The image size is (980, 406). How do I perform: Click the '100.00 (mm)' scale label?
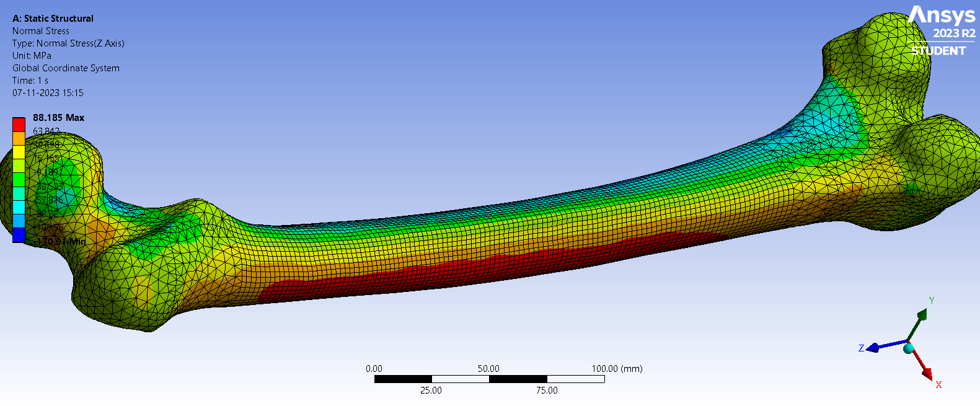click(x=616, y=369)
